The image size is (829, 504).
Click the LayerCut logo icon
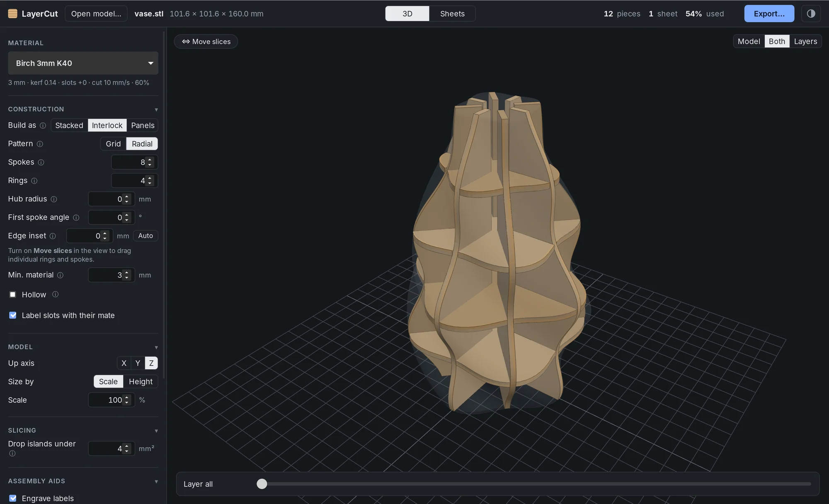(x=13, y=14)
